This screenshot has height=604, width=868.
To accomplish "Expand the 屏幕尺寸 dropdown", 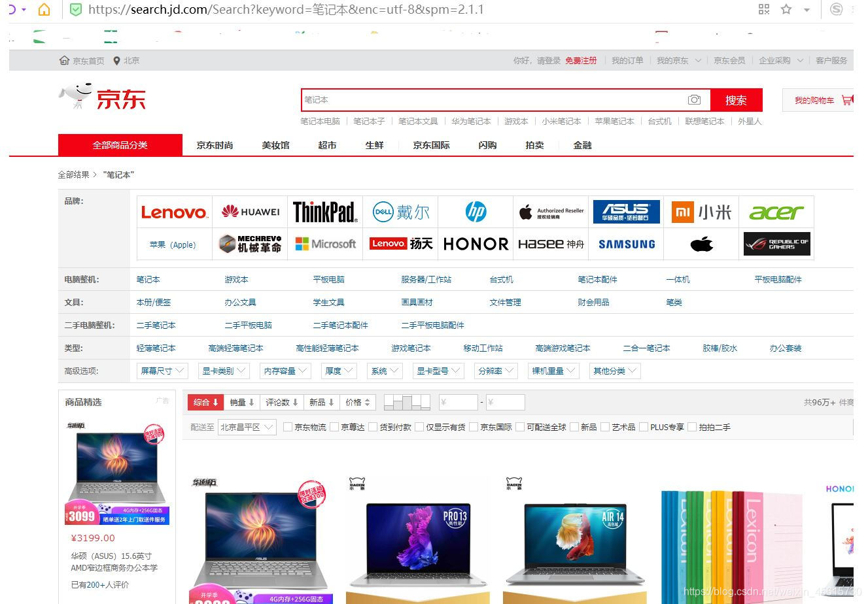I will coord(162,371).
